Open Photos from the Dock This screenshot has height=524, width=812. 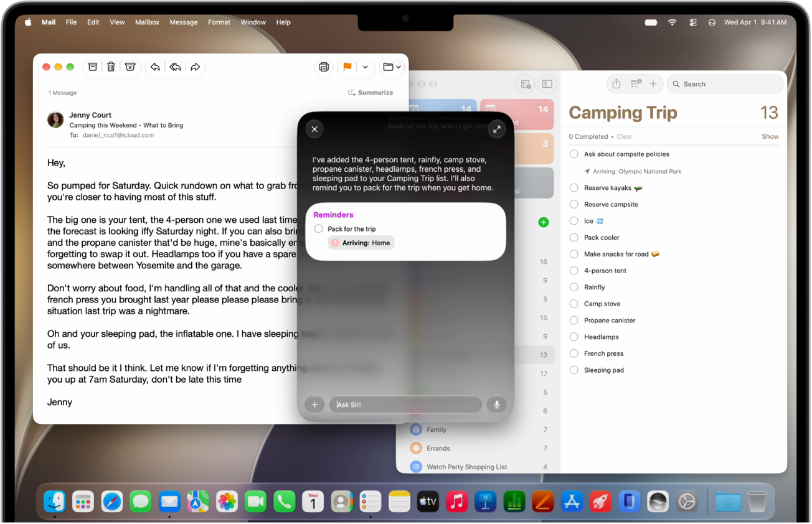[x=227, y=501]
